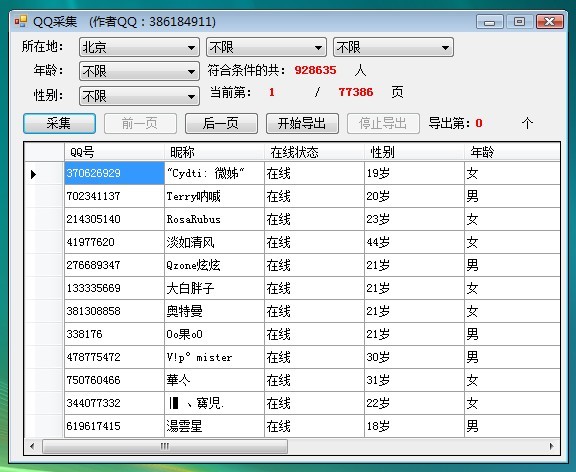Select QQ number 702341137 cell
The image size is (576, 472).
pos(114,196)
